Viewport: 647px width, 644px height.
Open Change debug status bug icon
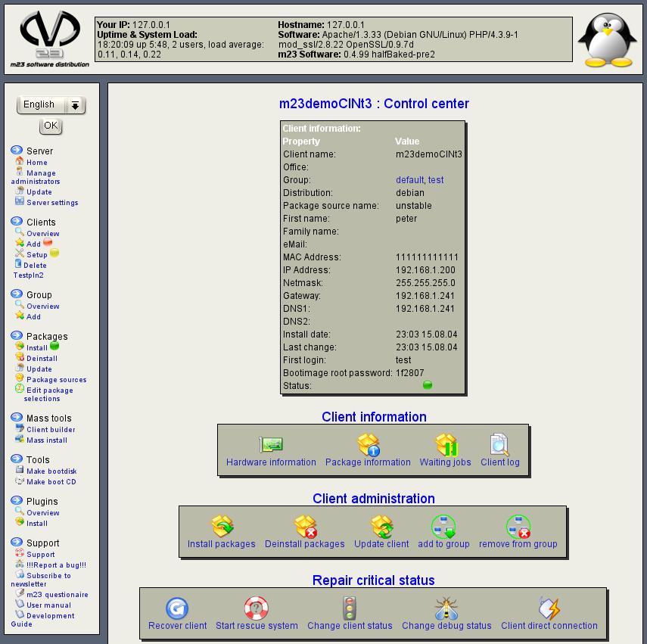pyautogui.click(x=446, y=608)
